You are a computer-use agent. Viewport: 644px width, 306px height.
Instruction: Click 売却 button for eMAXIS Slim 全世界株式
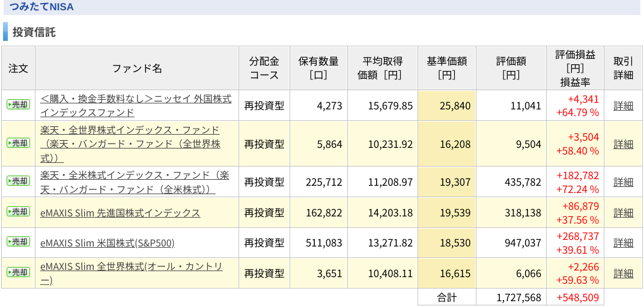[19, 272]
